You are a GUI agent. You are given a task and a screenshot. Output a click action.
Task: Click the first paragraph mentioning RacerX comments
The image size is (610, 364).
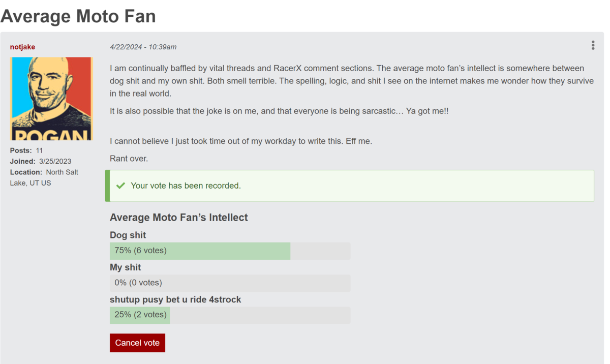(x=351, y=81)
